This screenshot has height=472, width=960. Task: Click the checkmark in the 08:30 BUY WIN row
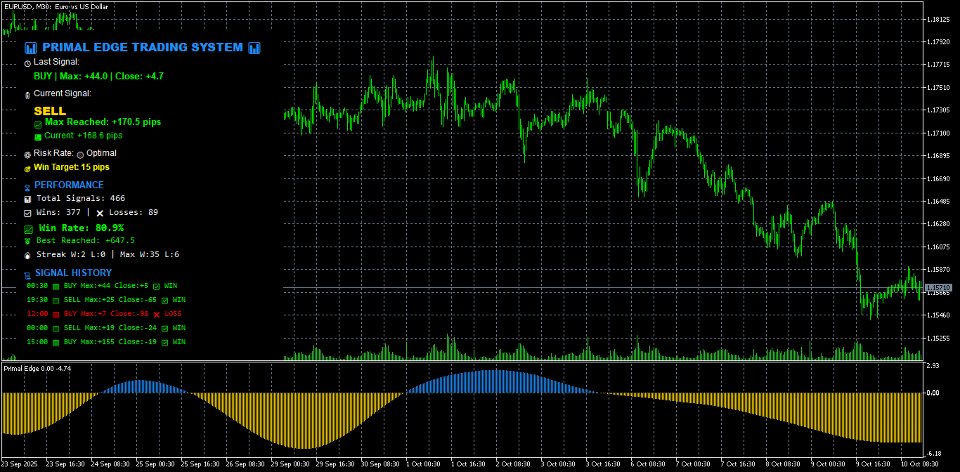point(157,287)
